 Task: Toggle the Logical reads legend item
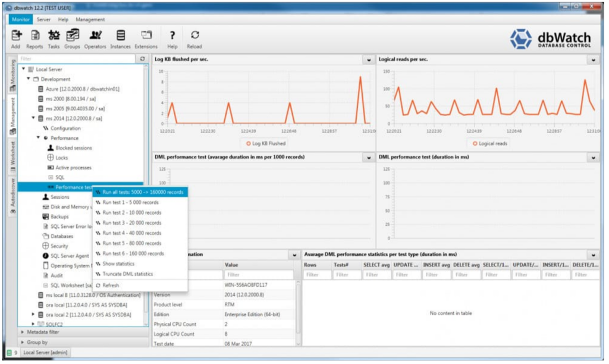click(490, 143)
